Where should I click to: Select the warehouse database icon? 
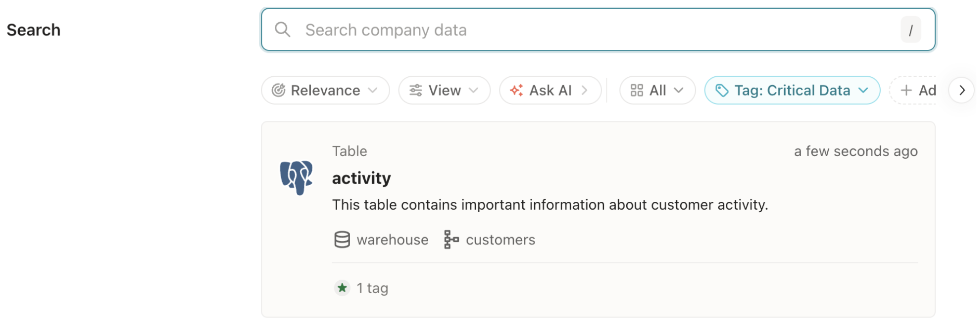pyautogui.click(x=342, y=239)
